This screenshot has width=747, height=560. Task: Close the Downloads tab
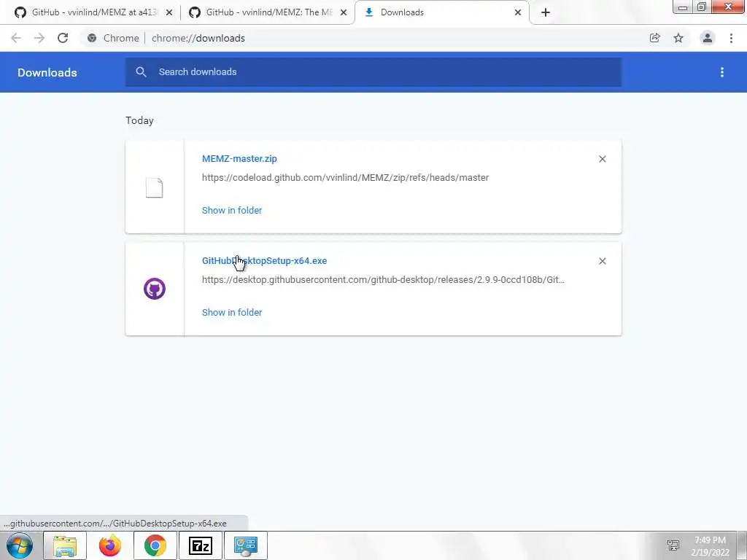pos(518,12)
